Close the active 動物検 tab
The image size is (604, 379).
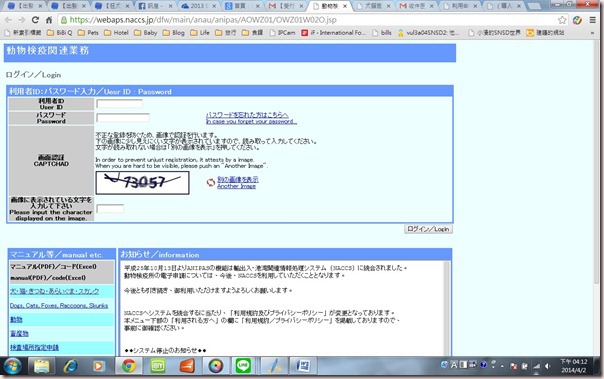click(345, 6)
